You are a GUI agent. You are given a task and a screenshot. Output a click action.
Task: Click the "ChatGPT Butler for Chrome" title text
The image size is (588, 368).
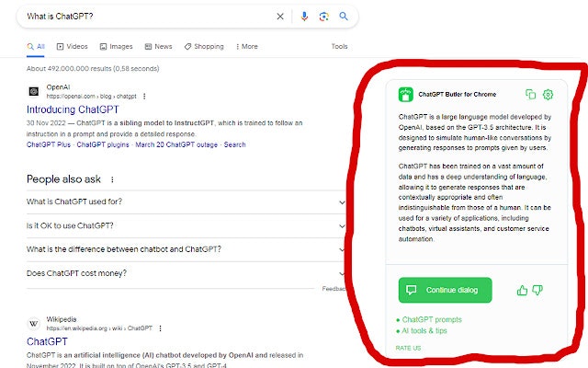[x=458, y=94]
